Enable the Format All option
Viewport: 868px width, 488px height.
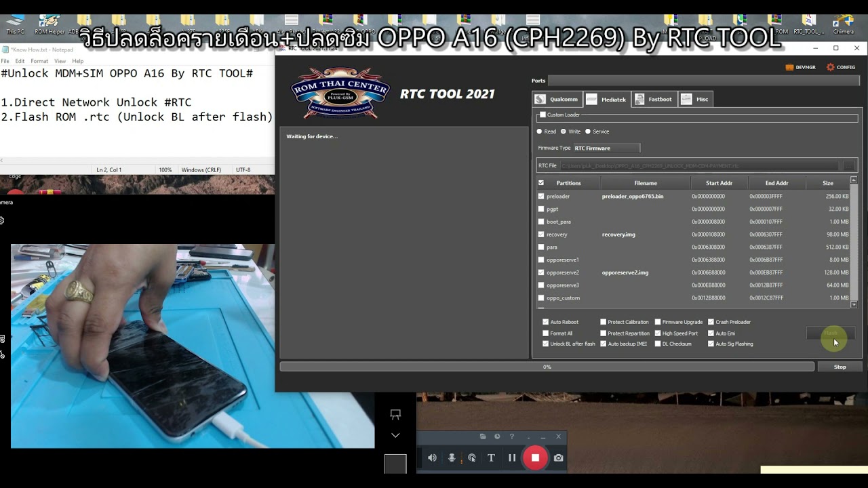[546, 333]
